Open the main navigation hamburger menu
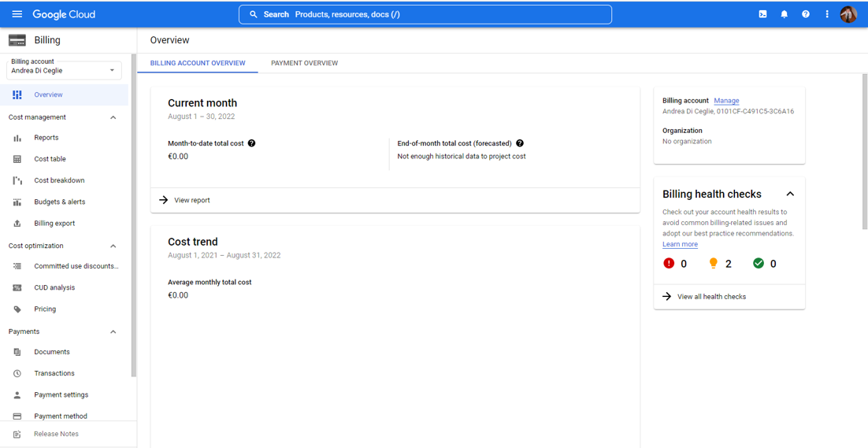This screenshot has height=448, width=868. pyautogui.click(x=17, y=14)
